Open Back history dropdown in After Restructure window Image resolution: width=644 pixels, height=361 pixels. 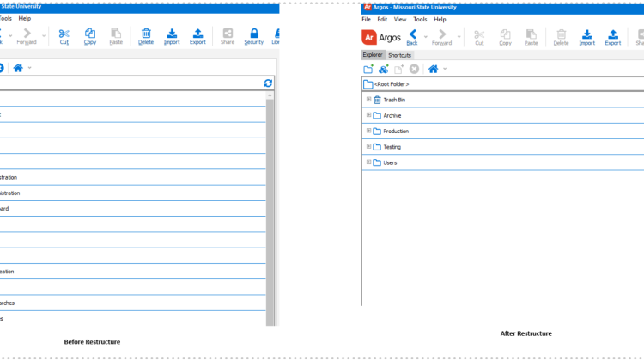pos(426,37)
